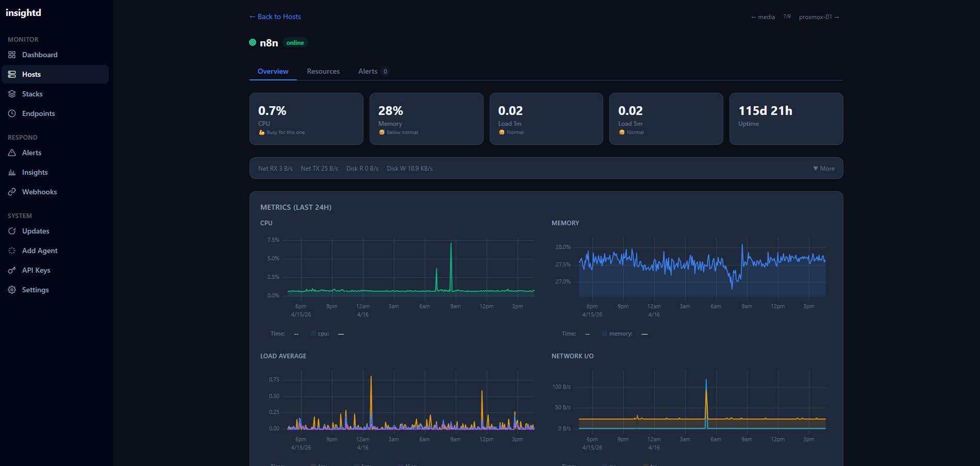The image size is (980, 466).
Task: Navigate to the proxmox-01 host
Action: point(818,16)
